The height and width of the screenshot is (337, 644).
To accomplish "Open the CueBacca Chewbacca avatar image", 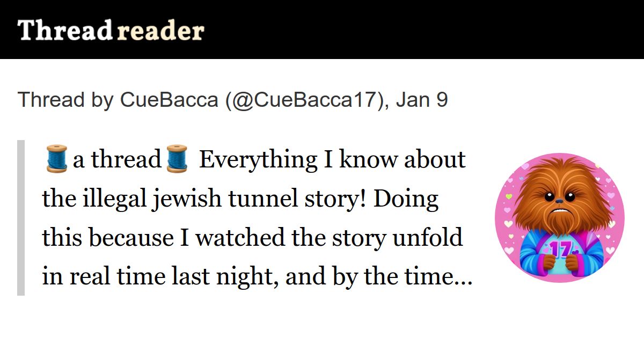I will (559, 217).
